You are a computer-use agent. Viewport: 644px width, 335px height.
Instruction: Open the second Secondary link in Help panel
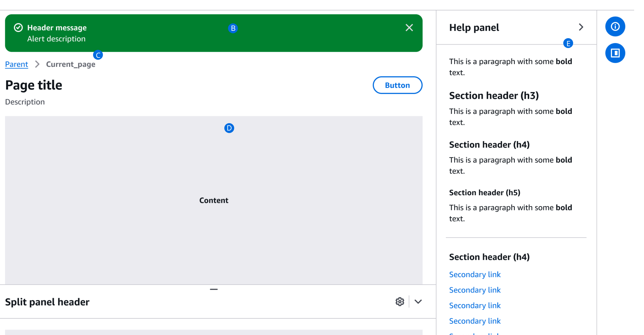coord(475,290)
